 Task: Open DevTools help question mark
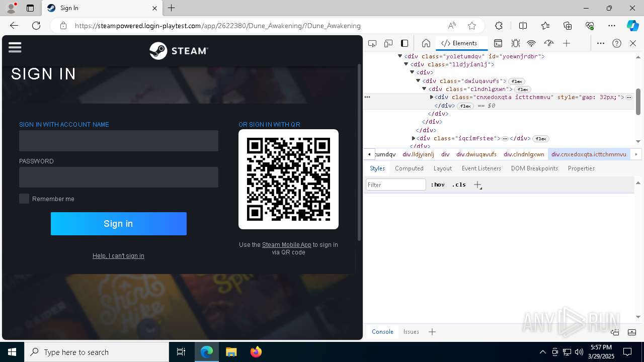point(617,43)
